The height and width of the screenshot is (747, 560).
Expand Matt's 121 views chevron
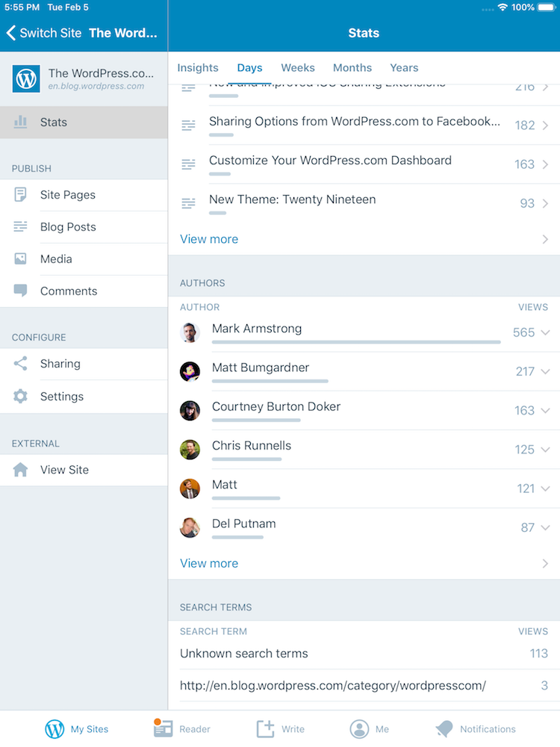click(546, 489)
